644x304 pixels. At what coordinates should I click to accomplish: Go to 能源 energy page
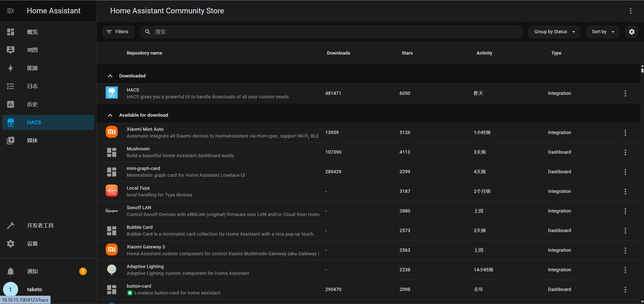tap(32, 68)
